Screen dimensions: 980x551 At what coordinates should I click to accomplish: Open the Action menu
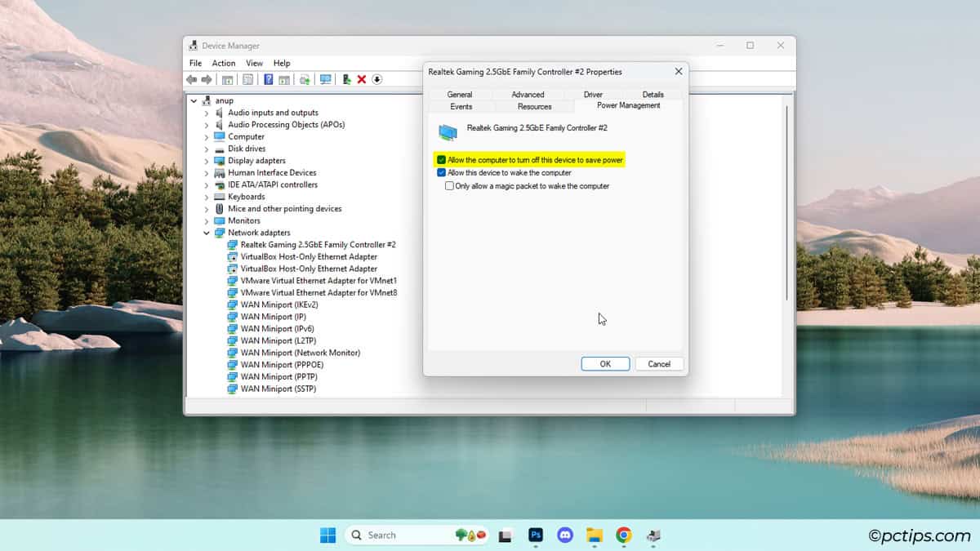coord(224,63)
